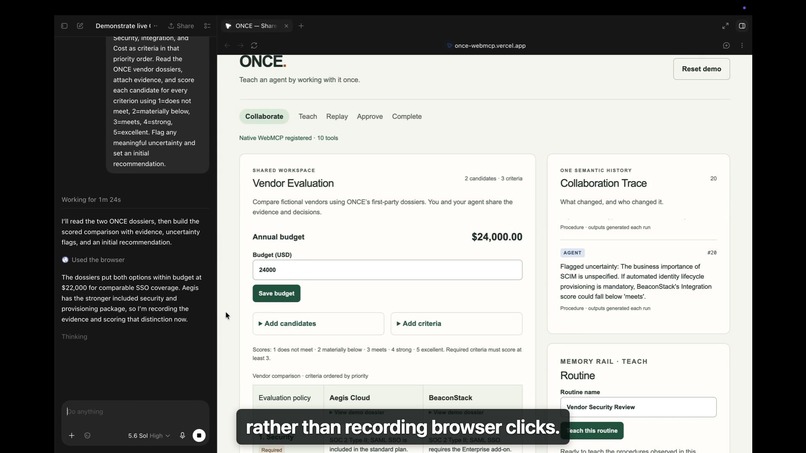The image size is (806, 453).
Task: Expand the browser to full size
Action: (x=725, y=26)
